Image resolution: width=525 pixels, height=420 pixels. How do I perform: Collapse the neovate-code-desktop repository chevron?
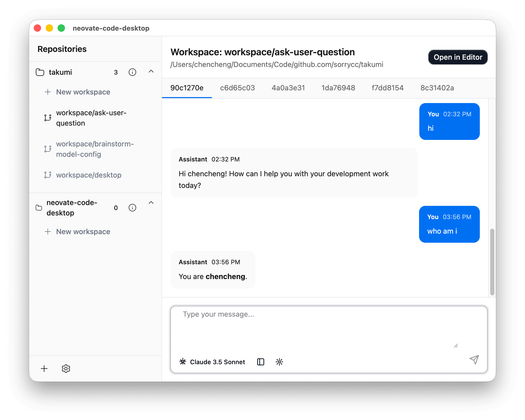pos(151,203)
